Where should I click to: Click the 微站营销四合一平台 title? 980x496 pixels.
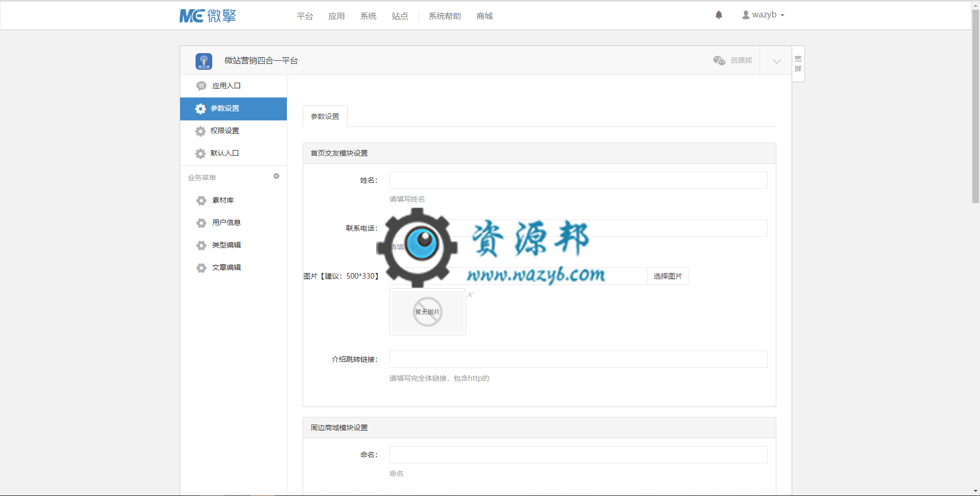coord(261,61)
